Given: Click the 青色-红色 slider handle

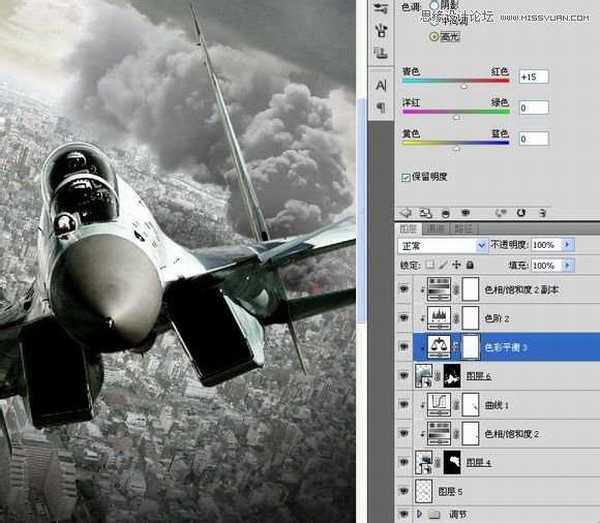Looking at the screenshot, I should pyautogui.click(x=463, y=87).
